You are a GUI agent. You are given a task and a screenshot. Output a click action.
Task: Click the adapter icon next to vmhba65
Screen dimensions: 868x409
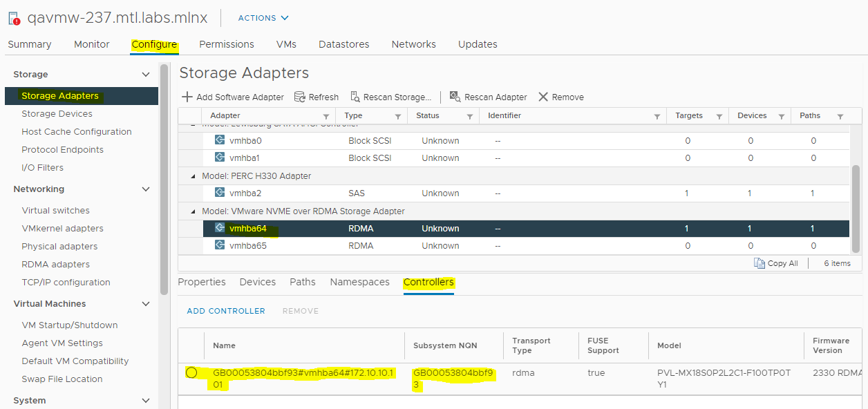(220, 245)
